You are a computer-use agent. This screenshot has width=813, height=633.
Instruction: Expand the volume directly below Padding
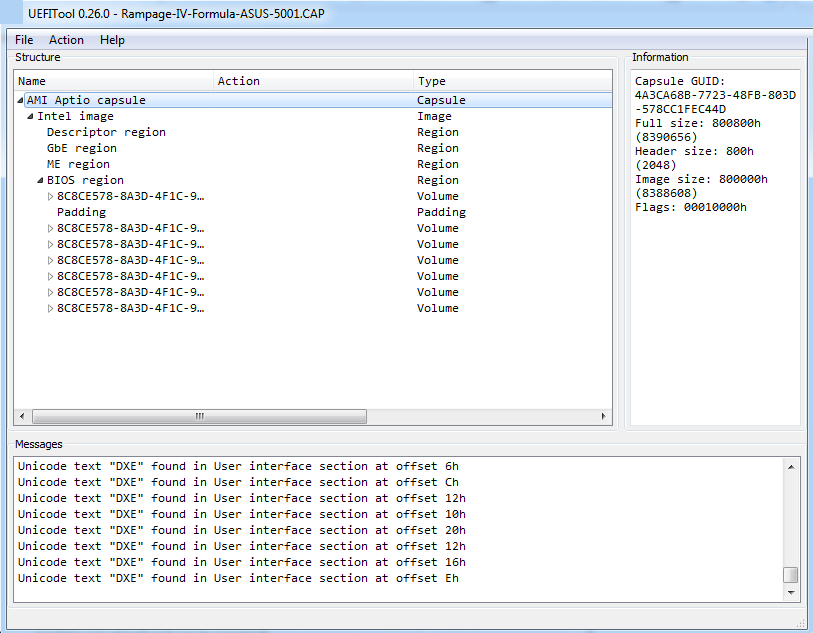click(x=50, y=228)
